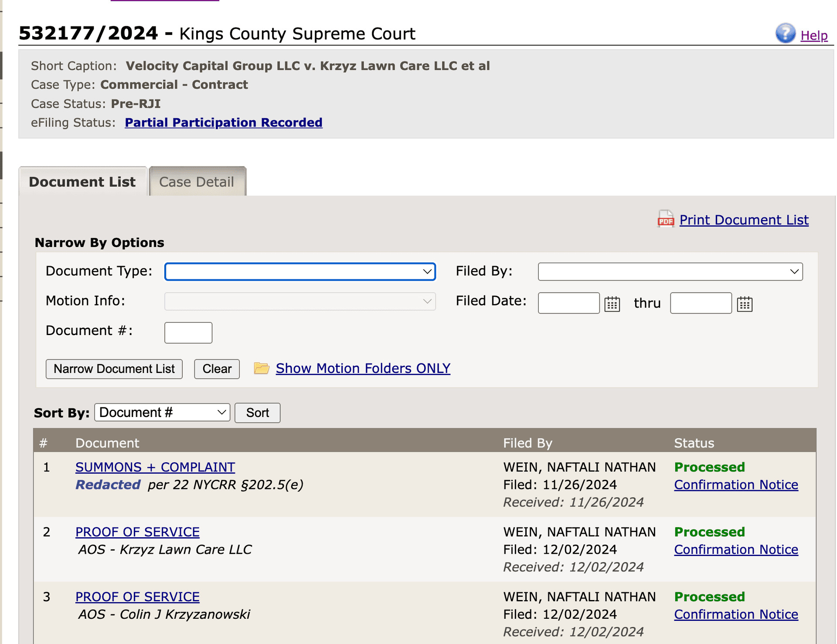
Task: Open the Document Type dropdown
Action: [299, 271]
